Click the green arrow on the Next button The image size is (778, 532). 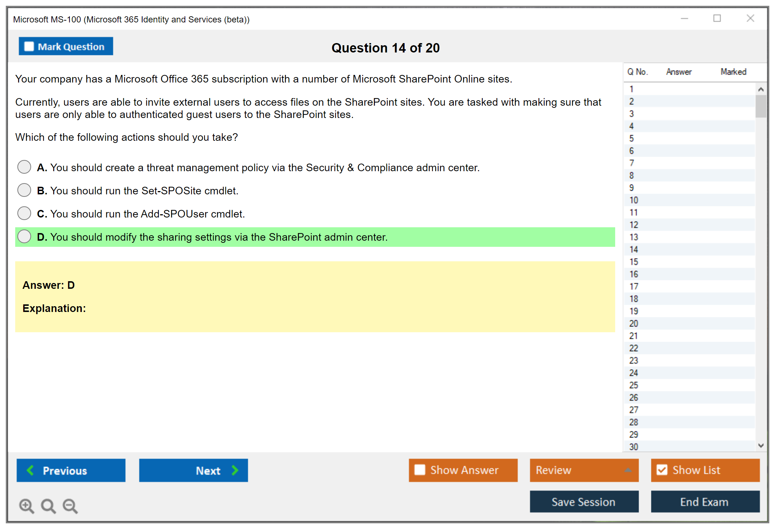click(235, 470)
